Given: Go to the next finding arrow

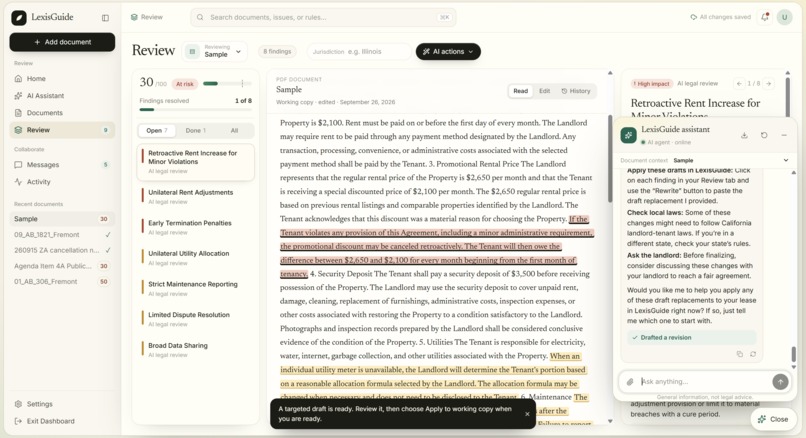Looking at the screenshot, I should point(768,83).
